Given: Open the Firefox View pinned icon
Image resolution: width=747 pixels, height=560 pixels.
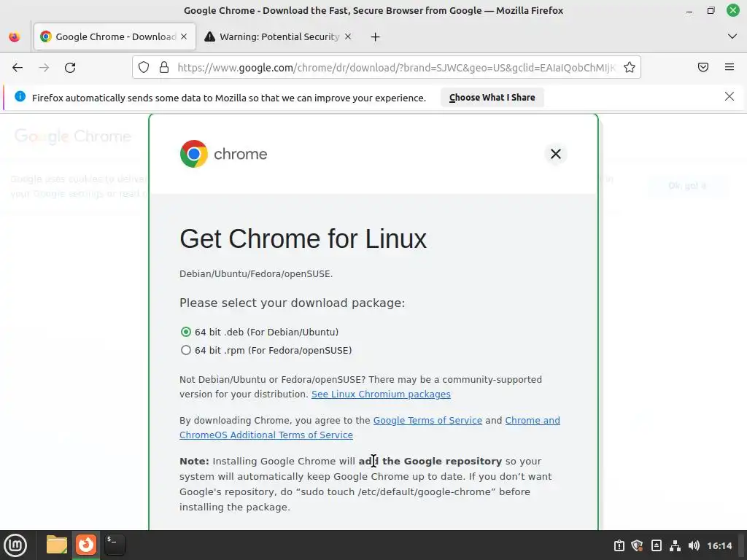Looking at the screenshot, I should pos(15,36).
